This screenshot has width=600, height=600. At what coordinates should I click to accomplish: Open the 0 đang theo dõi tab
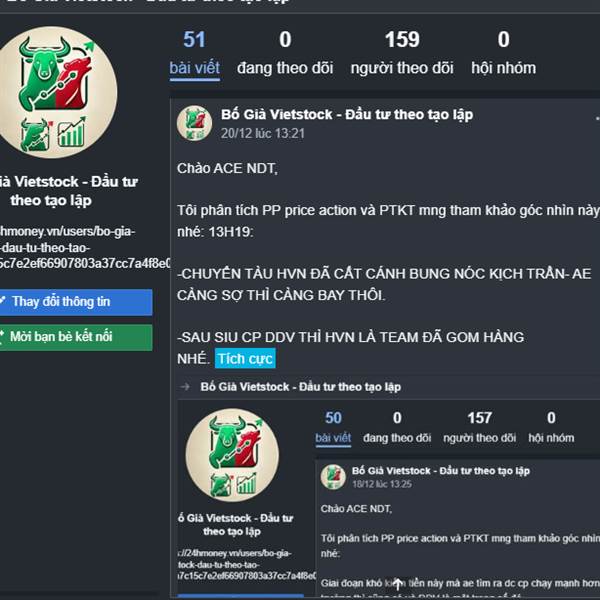[285, 54]
